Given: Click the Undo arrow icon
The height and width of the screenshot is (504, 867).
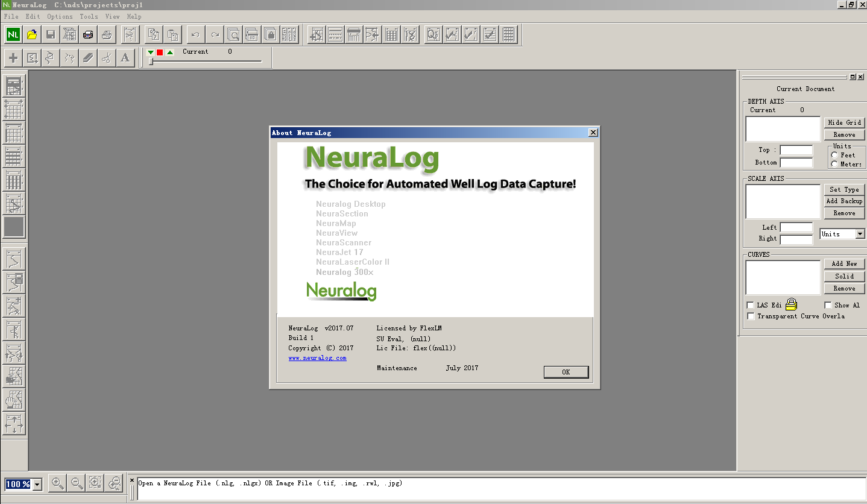Looking at the screenshot, I should point(195,34).
